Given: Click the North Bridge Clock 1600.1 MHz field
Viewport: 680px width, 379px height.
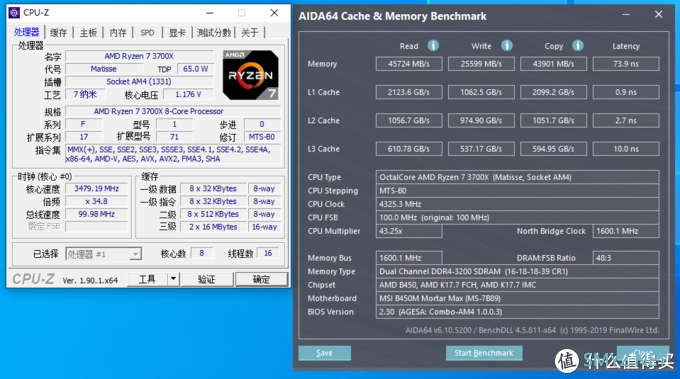Looking at the screenshot, I should click(x=626, y=231).
